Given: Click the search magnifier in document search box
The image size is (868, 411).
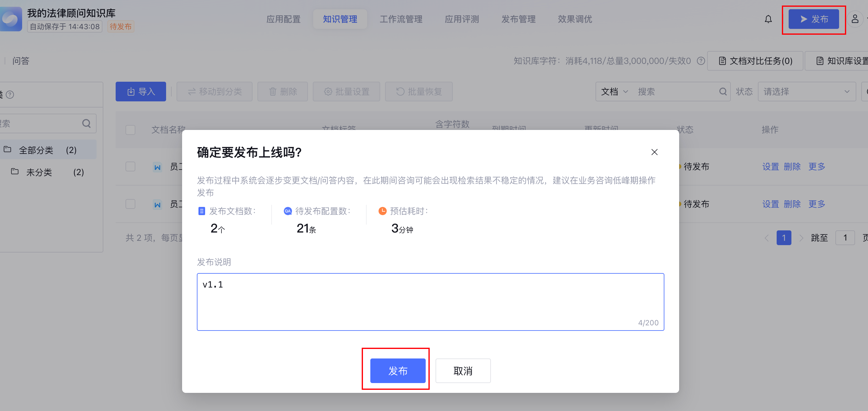Looking at the screenshot, I should coord(723,92).
